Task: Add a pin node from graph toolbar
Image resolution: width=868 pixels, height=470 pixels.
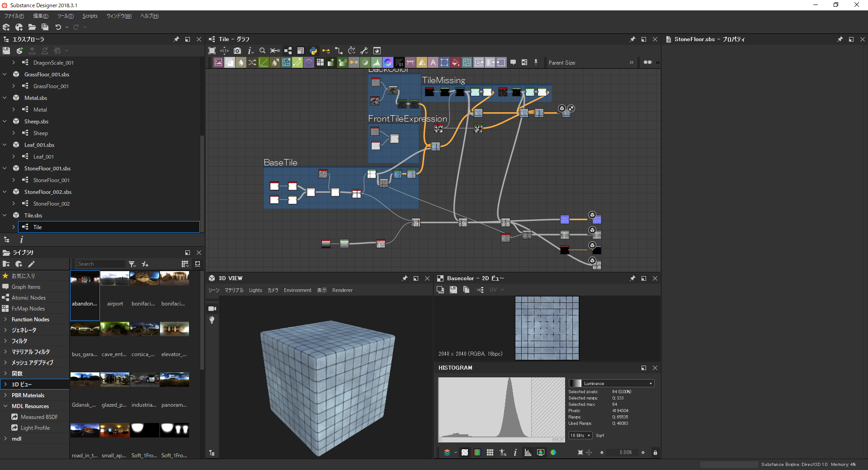Action: click(536, 62)
